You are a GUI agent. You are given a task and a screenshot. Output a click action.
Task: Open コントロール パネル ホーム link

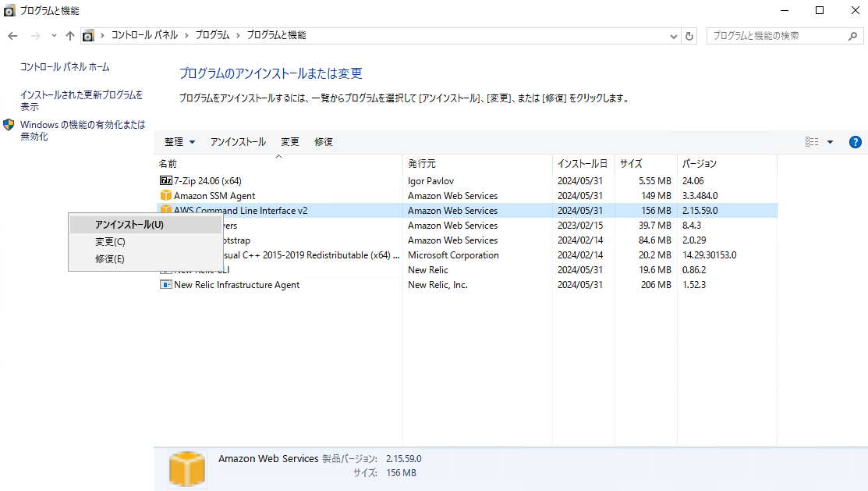pyautogui.click(x=65, y=66)
